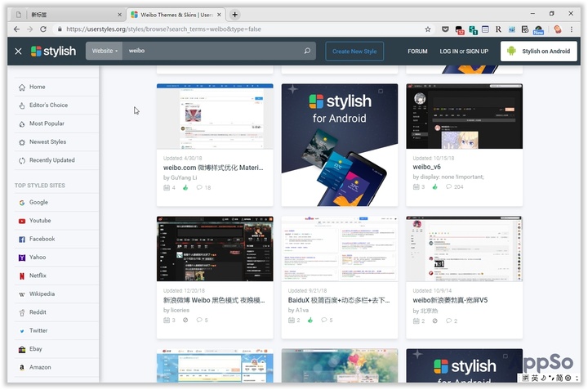Click the Stylish logo
This screenshot has height=390, width=588.
pos(53,51)
